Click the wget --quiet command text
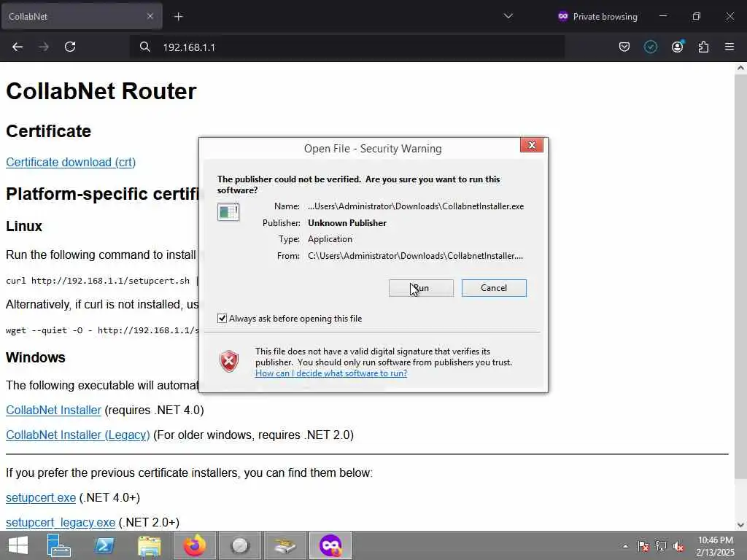 [x=102, y=330]
